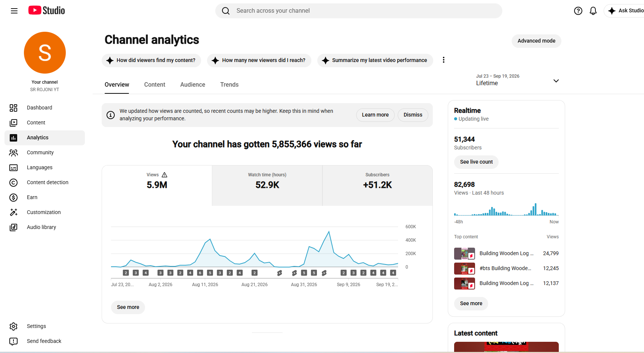
Task: Select the Watch time (hours) metric card
Action: pos(267,186)
